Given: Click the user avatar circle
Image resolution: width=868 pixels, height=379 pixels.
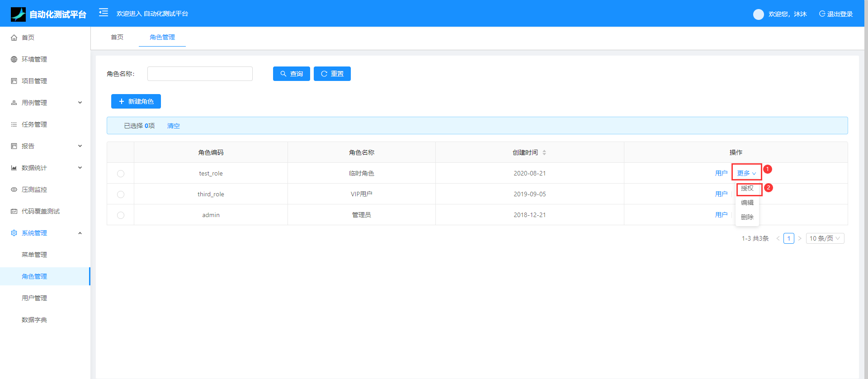Looking at the screenshot, I should point(758,14).
